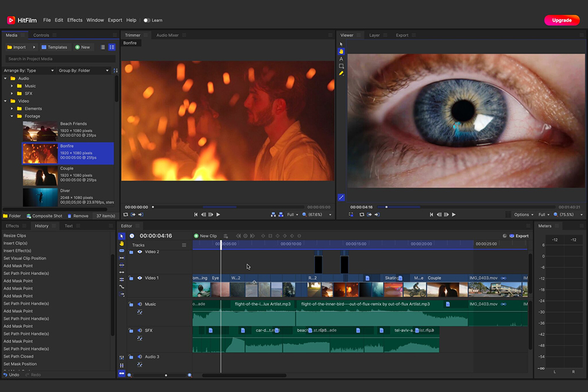Open the Effects menu
This screenshot has height=392, width=588.
point(75,20)
